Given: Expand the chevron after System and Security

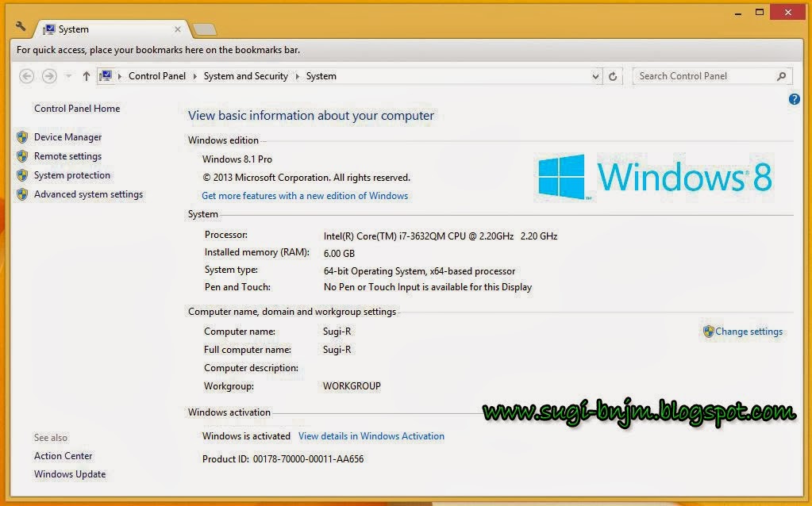Looking at the screenshot, I should point(297,76).
